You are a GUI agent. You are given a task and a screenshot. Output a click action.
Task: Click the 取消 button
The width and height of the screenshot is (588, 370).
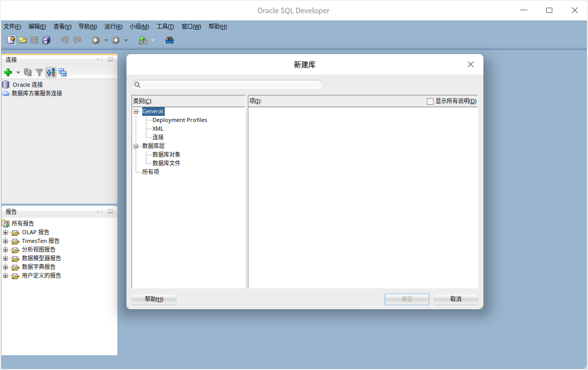pos(455,299)
